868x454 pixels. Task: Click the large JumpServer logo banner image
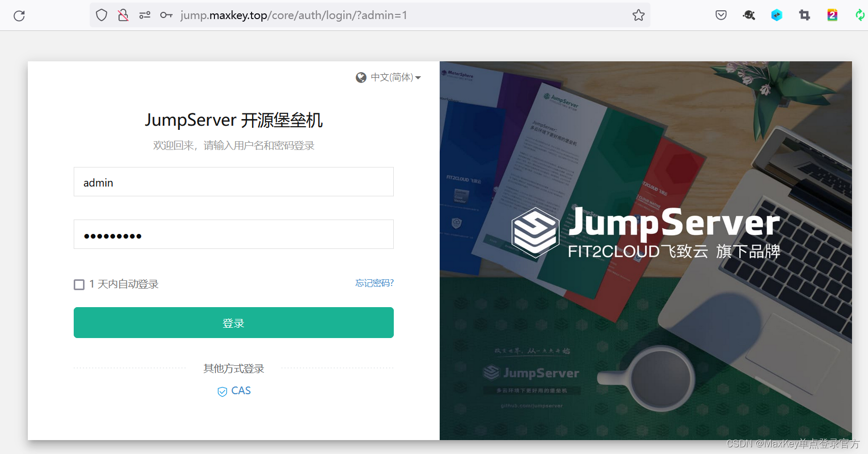646,232
